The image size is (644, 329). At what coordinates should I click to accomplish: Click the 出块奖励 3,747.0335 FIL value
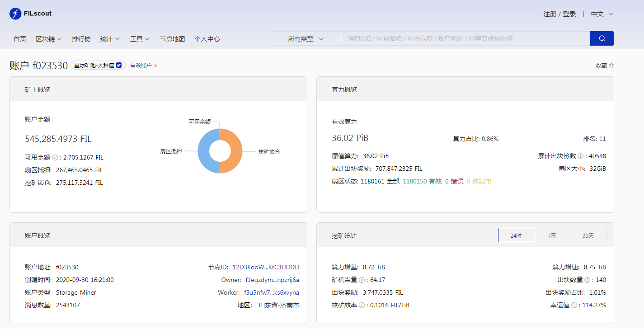(383, 293)
